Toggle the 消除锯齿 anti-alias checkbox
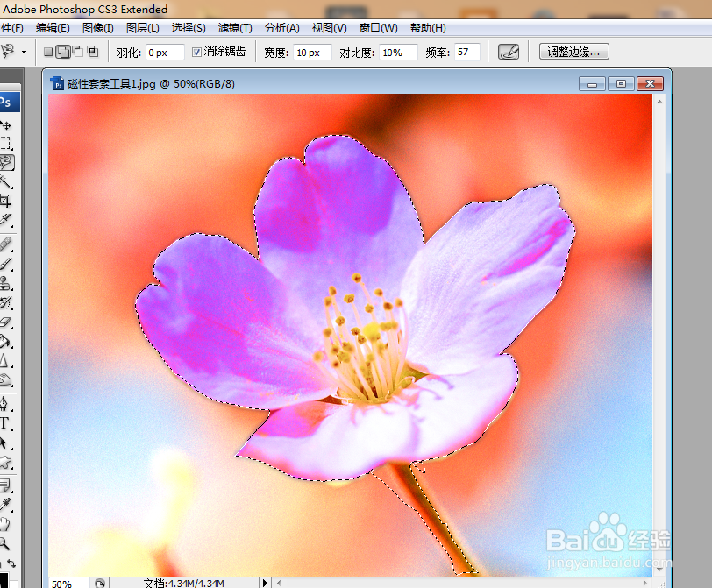This screenshot has height=588, width=712. (196, 53)
